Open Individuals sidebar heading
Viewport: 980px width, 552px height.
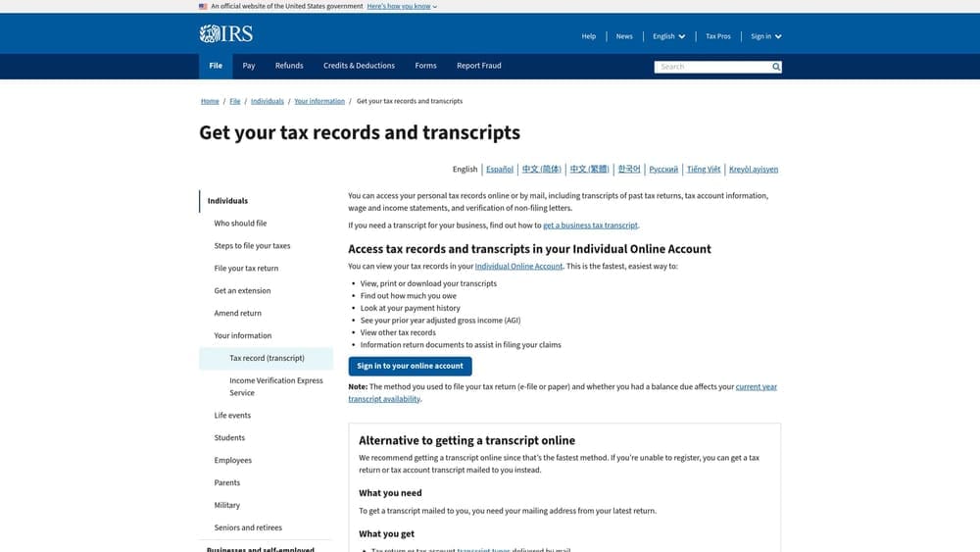(x=227, y=201)
